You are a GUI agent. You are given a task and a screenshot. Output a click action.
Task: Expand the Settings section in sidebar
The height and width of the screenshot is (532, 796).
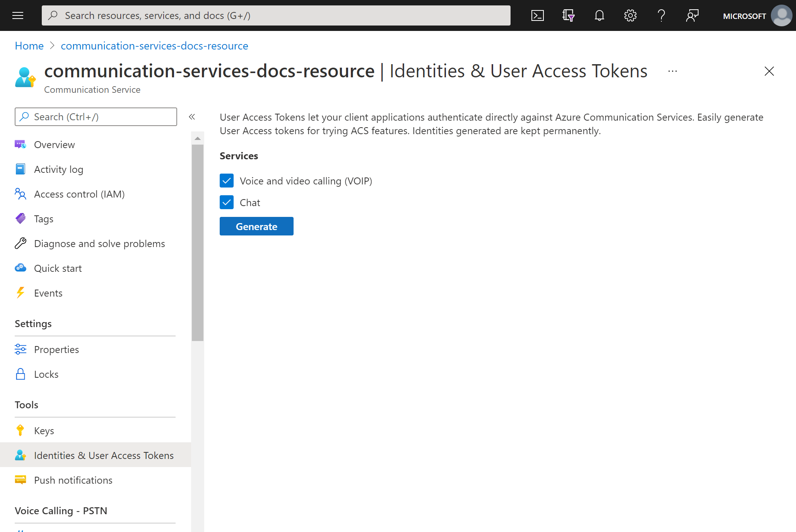33,324
